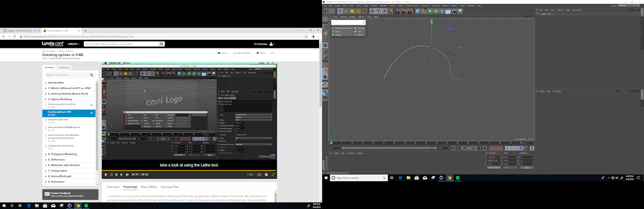Open the Edit Render Settings icon
This screenshot has height=209, width=644.
click(x=410, y=11)
